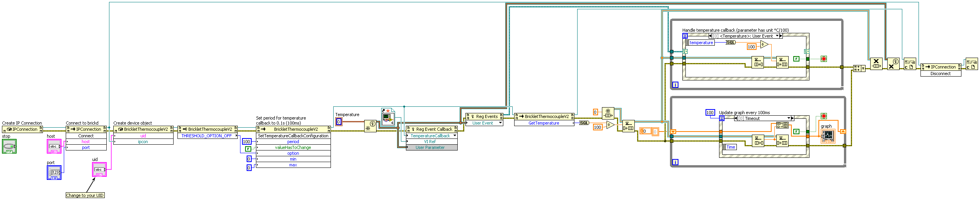Viewport: 980px width, 200px height.
Task: Select the graph indicator terminal
Action: pos(828,136)
